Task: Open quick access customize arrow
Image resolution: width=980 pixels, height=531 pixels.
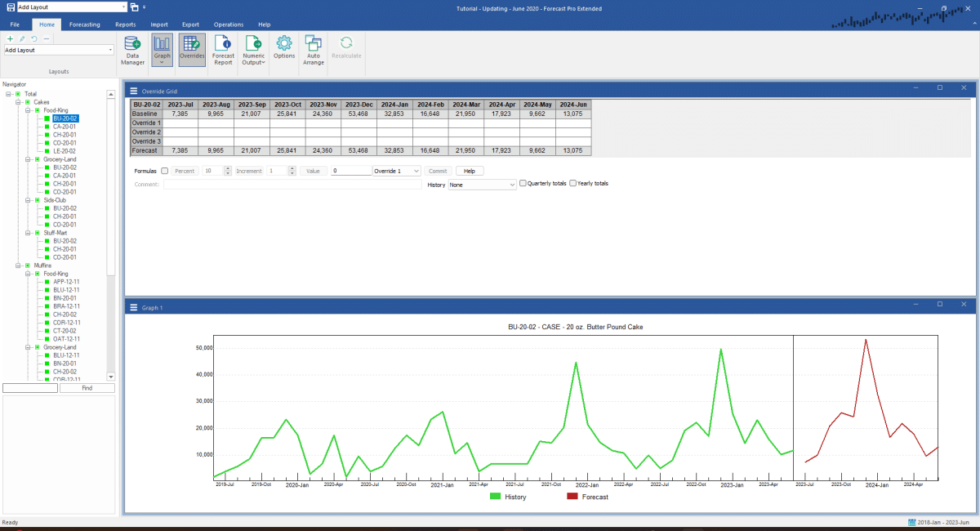Action: (145, 7)
